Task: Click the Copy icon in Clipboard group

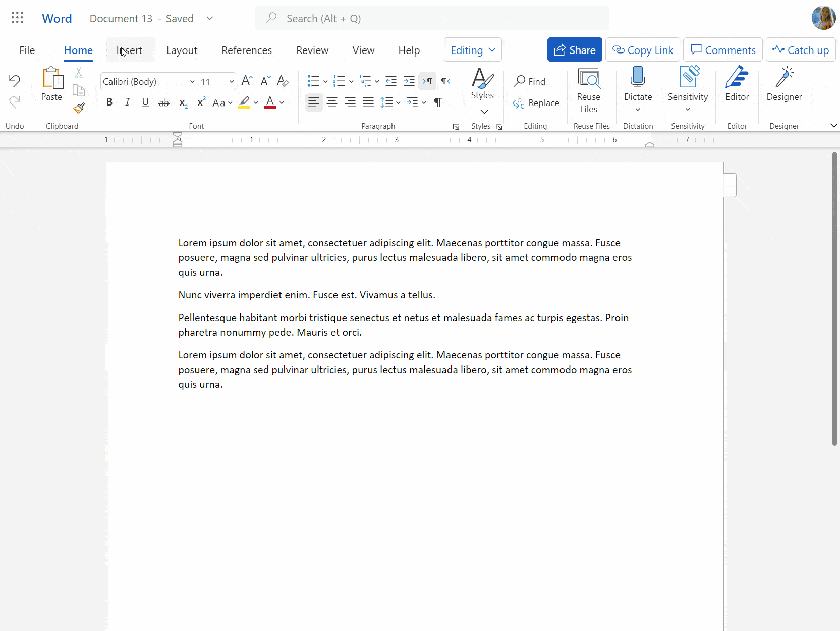Action: (x=79, y=90)
